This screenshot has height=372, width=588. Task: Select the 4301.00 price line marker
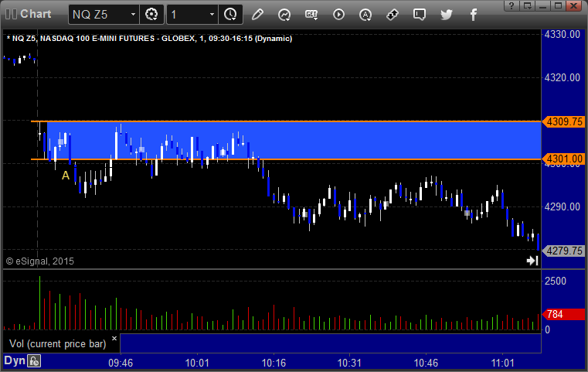563,159
